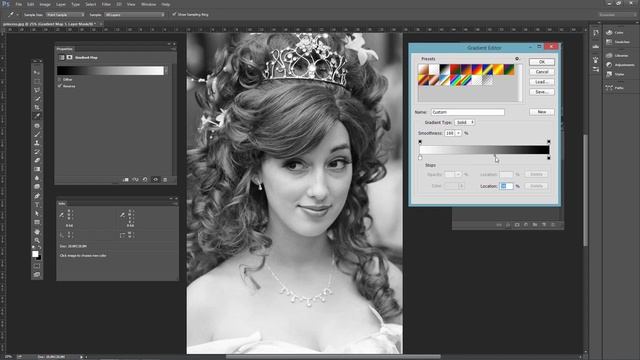Select the Type tool
Image resolution: width=640 pixels, height=360 pixels.
37,205
